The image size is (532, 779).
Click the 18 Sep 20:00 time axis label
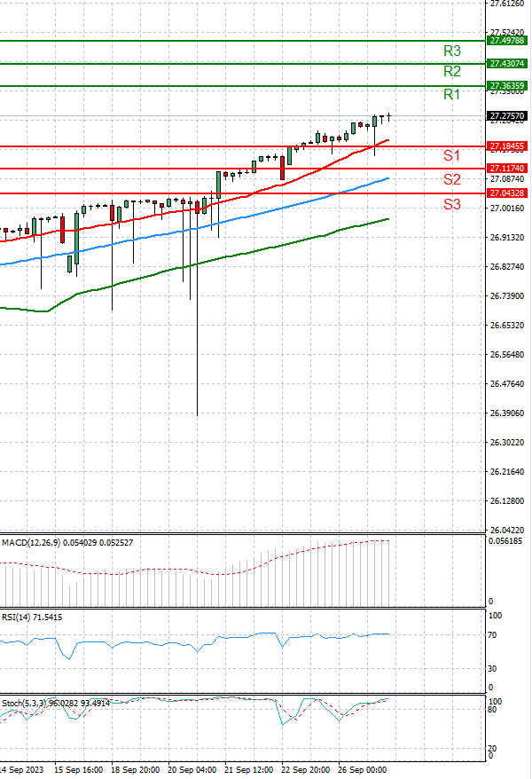pyautogui.click(x=136, y=770)
